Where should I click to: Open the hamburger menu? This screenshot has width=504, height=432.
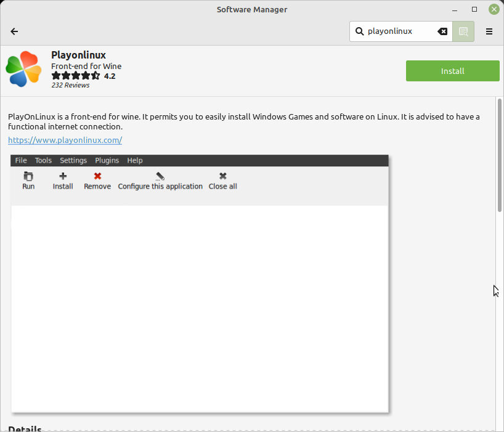(489, 31)
